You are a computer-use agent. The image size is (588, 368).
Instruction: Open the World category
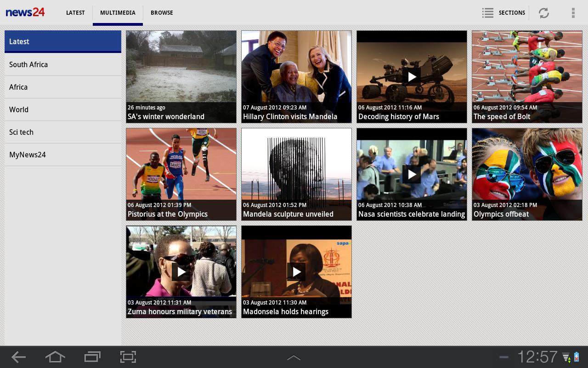click(63, 109)
